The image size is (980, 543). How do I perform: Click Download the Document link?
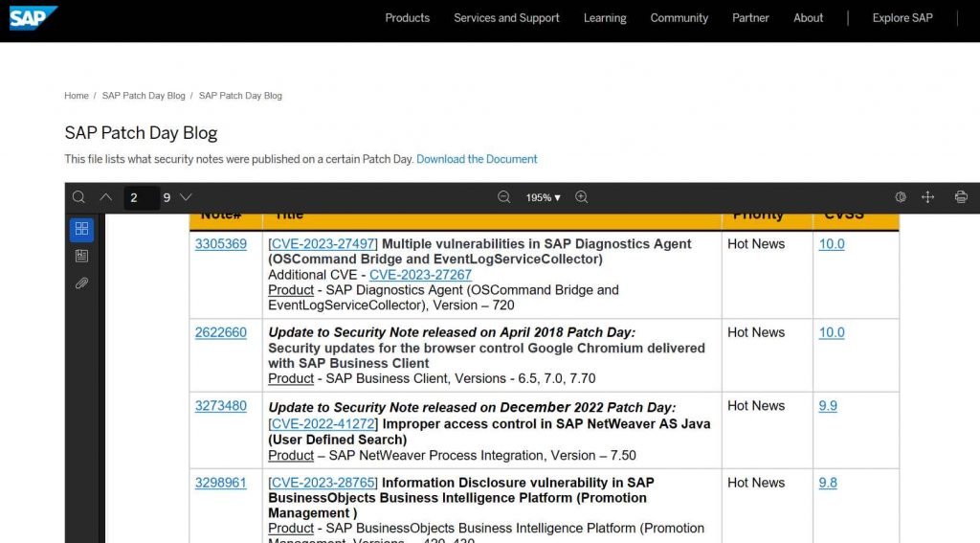[477, 159]
